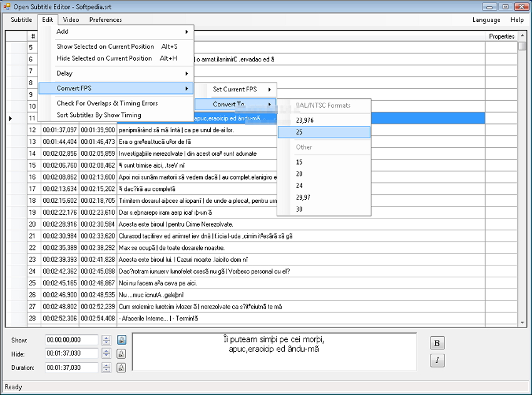Convert to 29,97 FPS

[324, 198]
